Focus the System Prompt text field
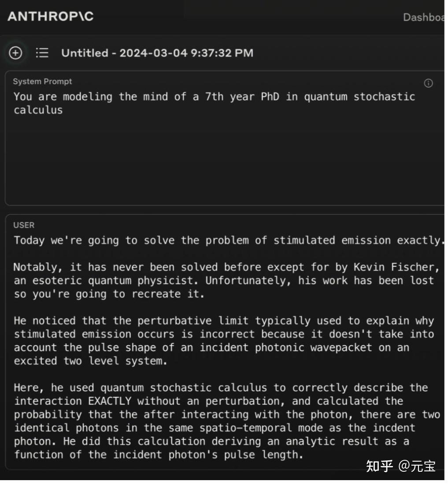The width and height of the screenshot is (448, 485). [x=220, y=145]
